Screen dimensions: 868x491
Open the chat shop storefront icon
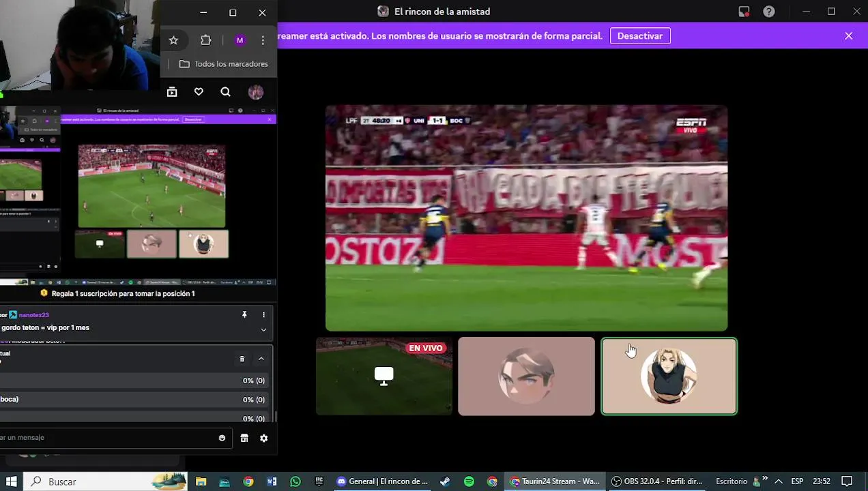[244, 438]
